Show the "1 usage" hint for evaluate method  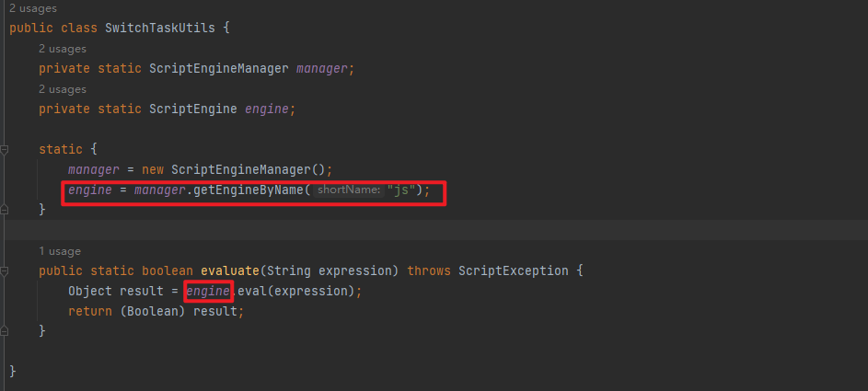click(x=60, y=250)
